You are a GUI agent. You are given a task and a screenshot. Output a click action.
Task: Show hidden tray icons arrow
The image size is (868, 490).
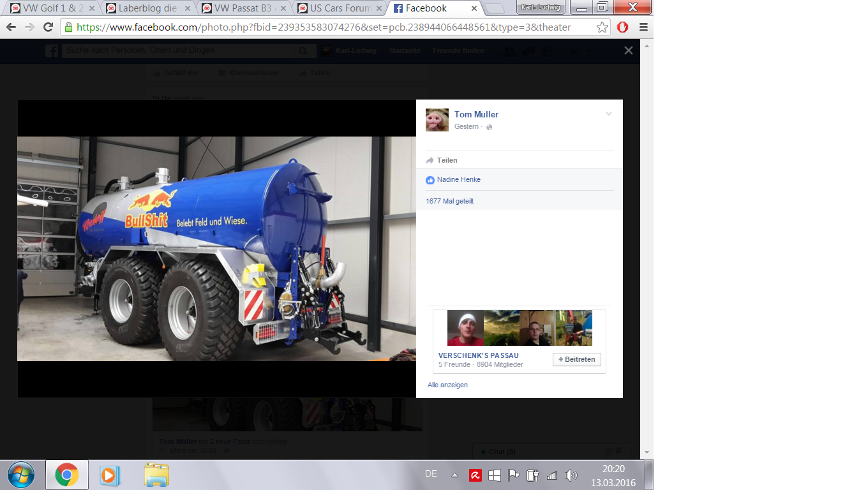(454, 475)
